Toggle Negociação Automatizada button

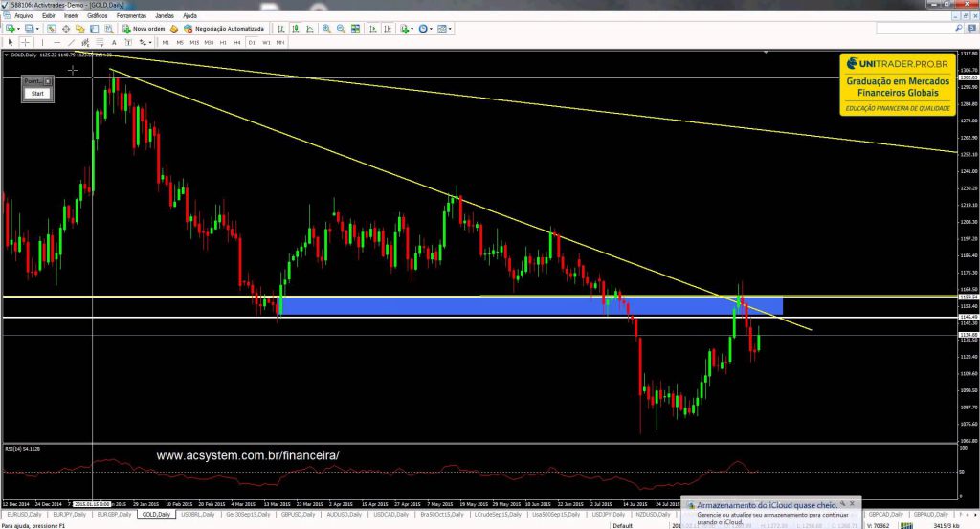[224, 29]
